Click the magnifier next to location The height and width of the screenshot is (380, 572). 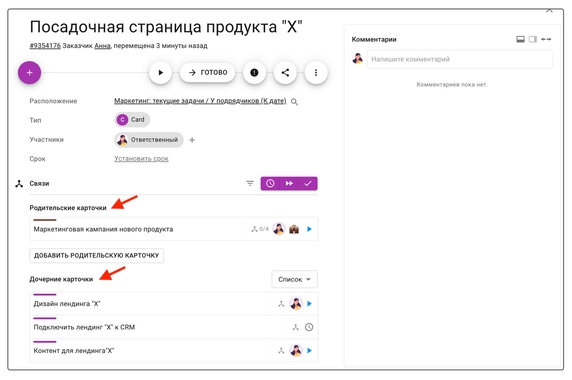[x=294, y=102]
